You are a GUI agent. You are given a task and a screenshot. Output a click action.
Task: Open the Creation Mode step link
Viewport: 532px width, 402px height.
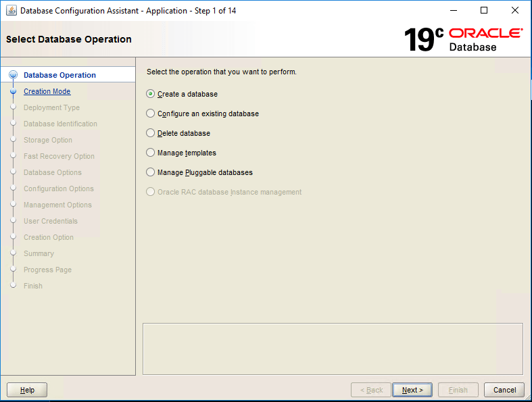click(47, 91)
